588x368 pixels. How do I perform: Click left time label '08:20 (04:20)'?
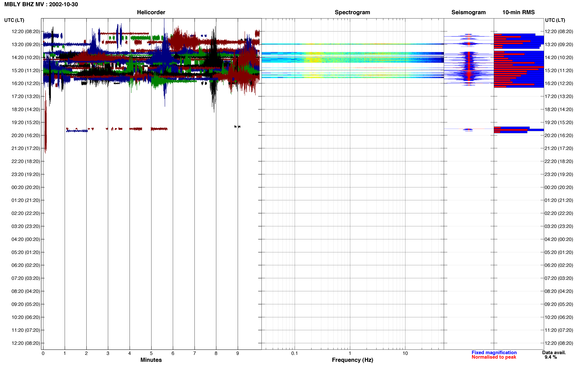26,291
